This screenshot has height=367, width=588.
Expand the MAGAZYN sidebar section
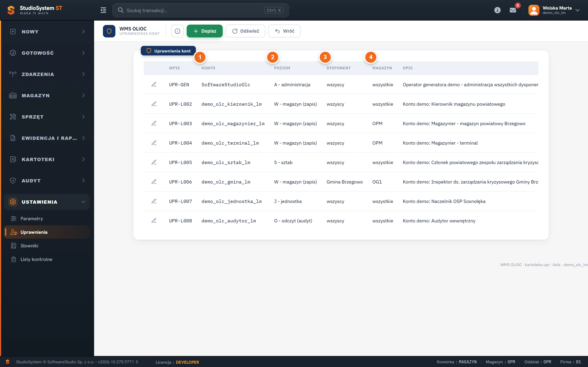click(47, 95)
